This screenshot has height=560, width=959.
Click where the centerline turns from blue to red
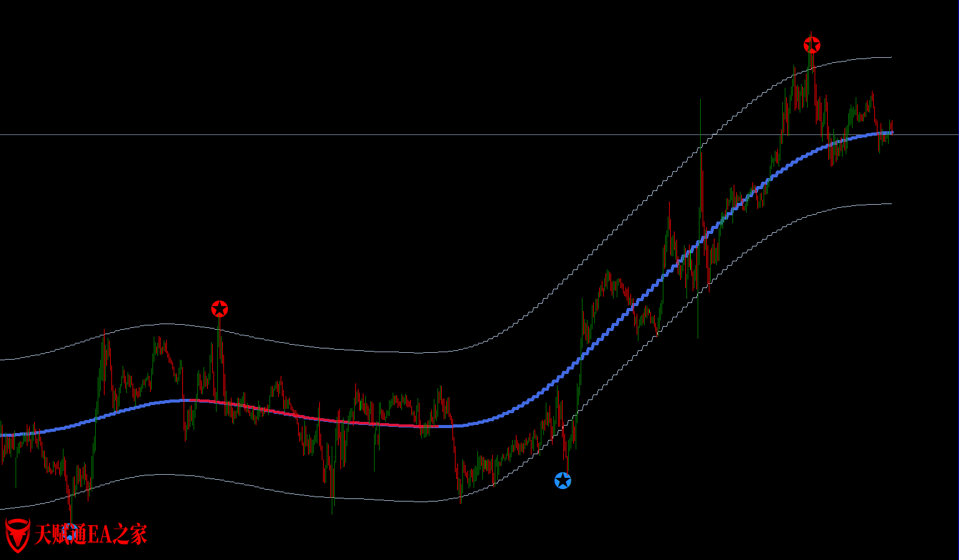189,400
